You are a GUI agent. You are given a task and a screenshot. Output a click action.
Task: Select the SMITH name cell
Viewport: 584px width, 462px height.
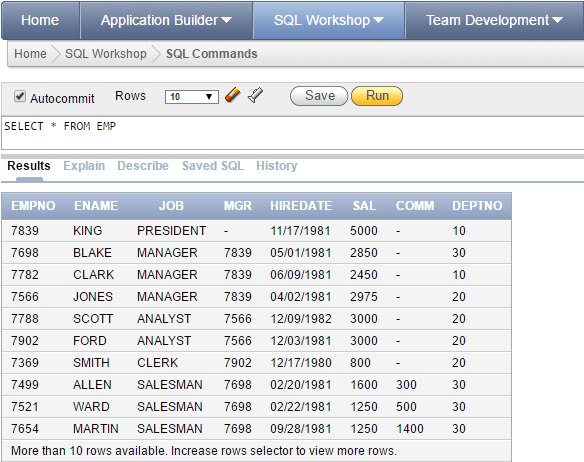point(91,363)
